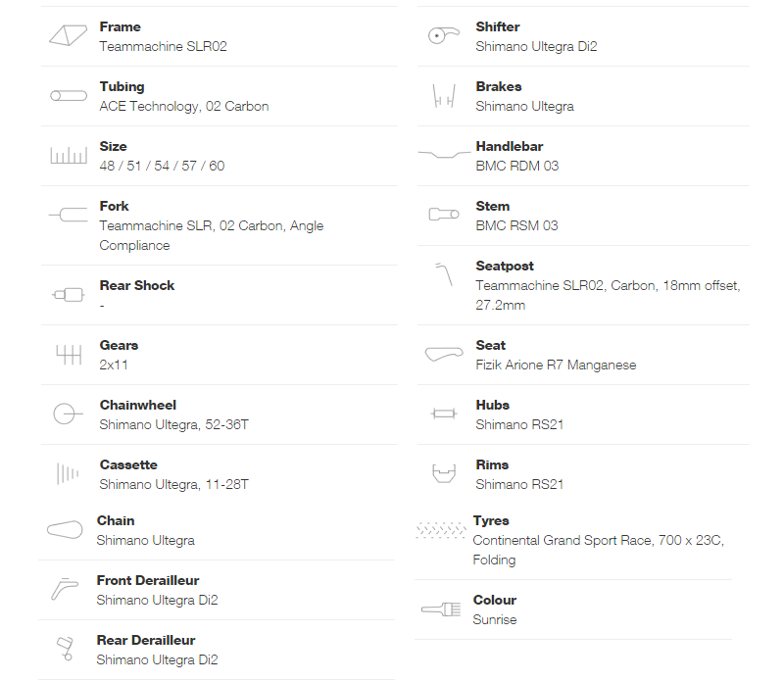Click the Chainwheel circle icon
The height and width of the screenshot is (682, 784).
(x=68, y=414)
